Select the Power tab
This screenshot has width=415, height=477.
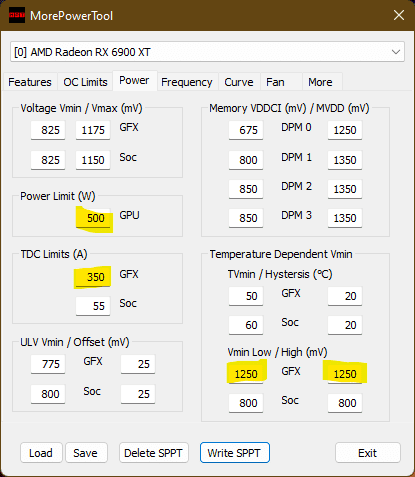pos(134,80)
